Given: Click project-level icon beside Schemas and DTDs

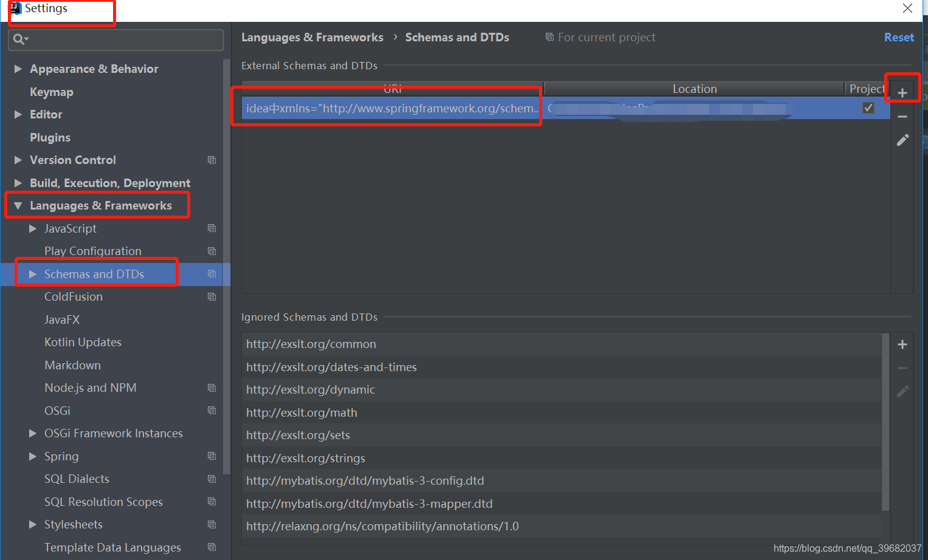Looking at the screenshot, I should click(211, 274).
